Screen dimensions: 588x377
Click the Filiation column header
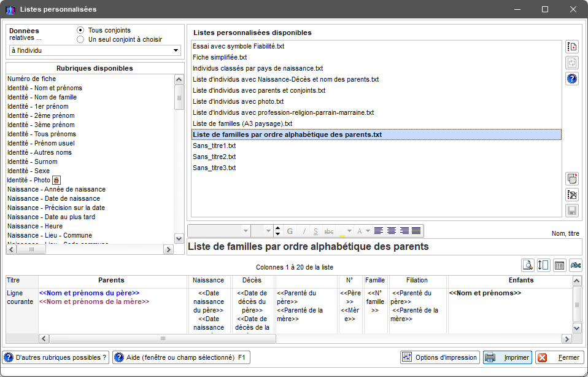417,280
